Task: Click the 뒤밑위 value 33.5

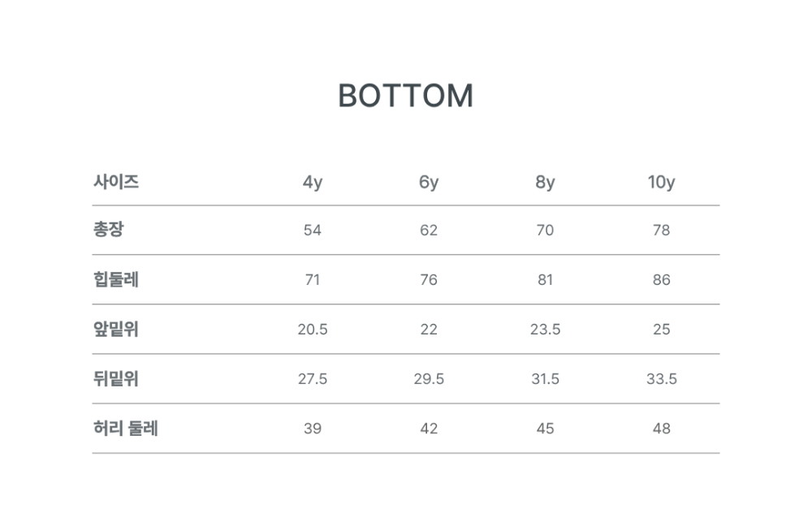Action: 661,379
